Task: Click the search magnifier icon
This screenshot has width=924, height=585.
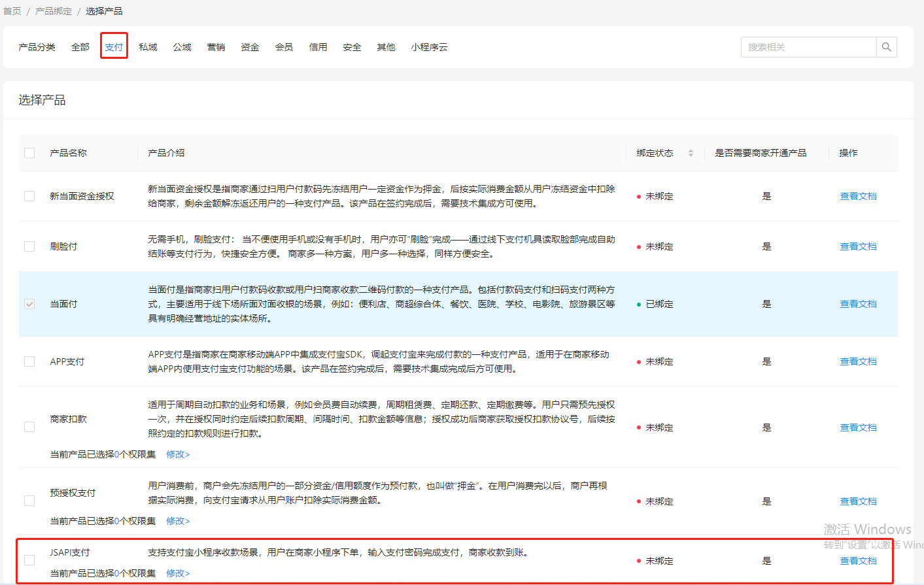Action: (x=886, y=47)
